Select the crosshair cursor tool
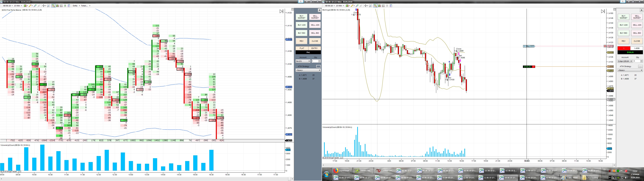 pyautogui.click(x=44, y=6)
